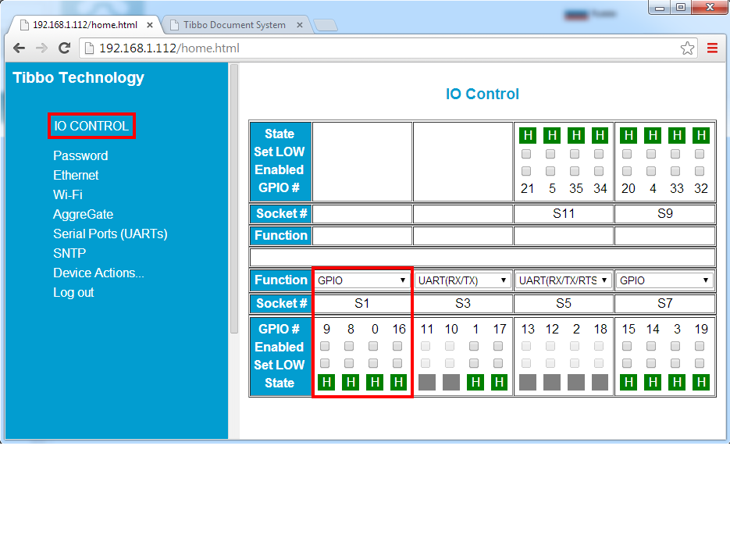Open the S7 function GPIO dropdown
The image size is (730, 560).
point(664,280)
